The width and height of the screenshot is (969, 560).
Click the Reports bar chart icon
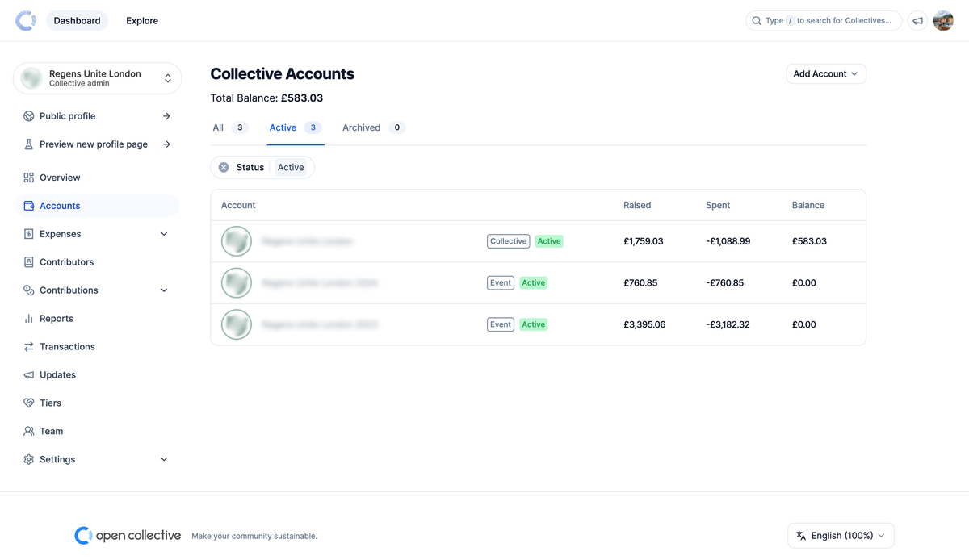click(29, 319)
